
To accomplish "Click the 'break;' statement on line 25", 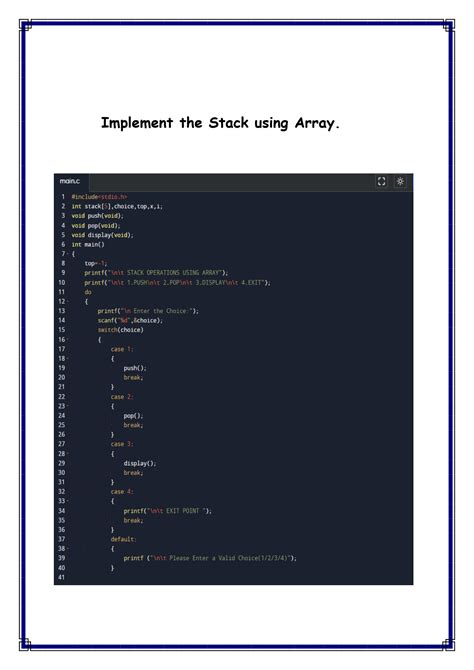I will coord(133,425).
